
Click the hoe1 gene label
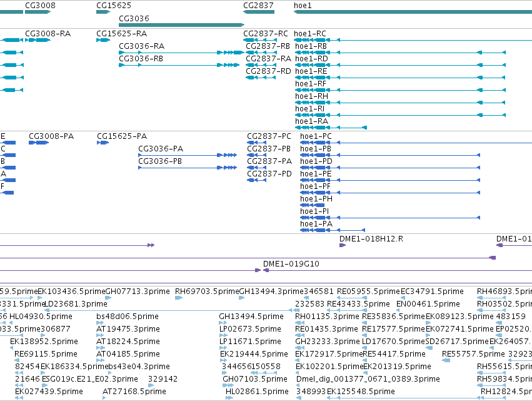303,6
